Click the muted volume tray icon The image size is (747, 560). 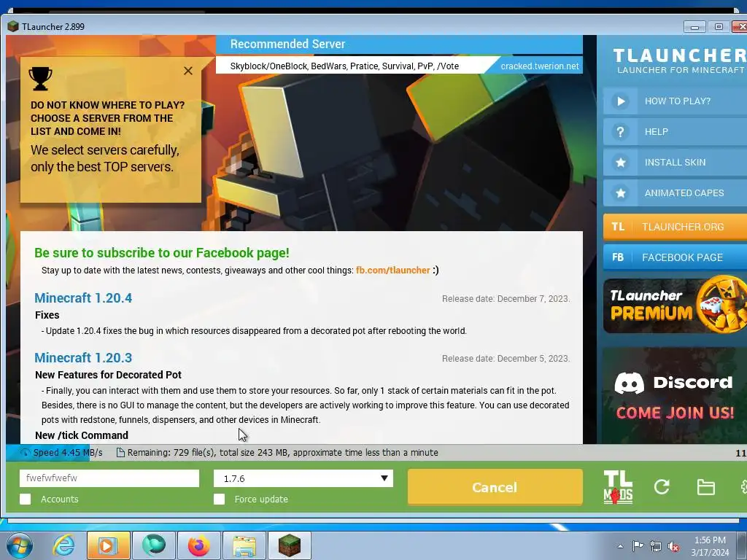point(673,547)
